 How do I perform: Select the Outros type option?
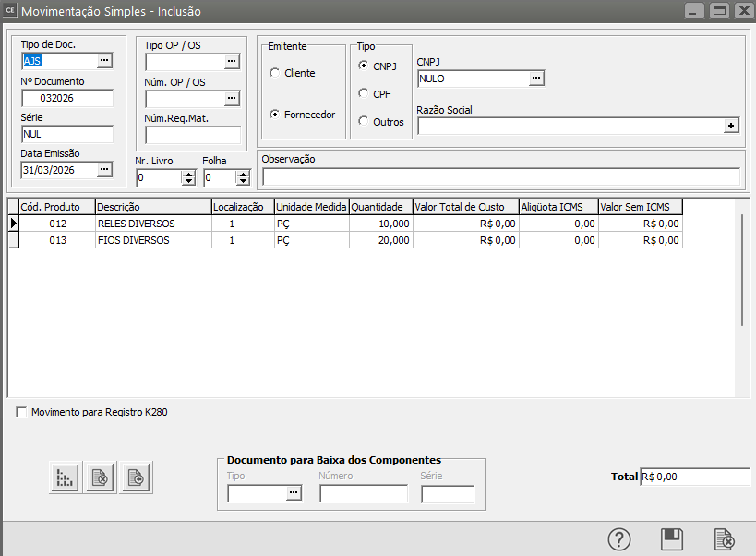[364, 122]
